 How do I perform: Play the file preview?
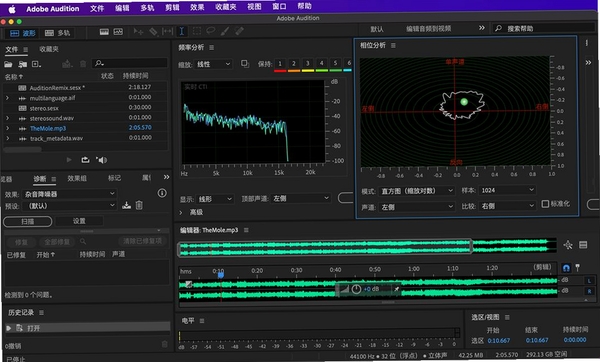point(69,160)
